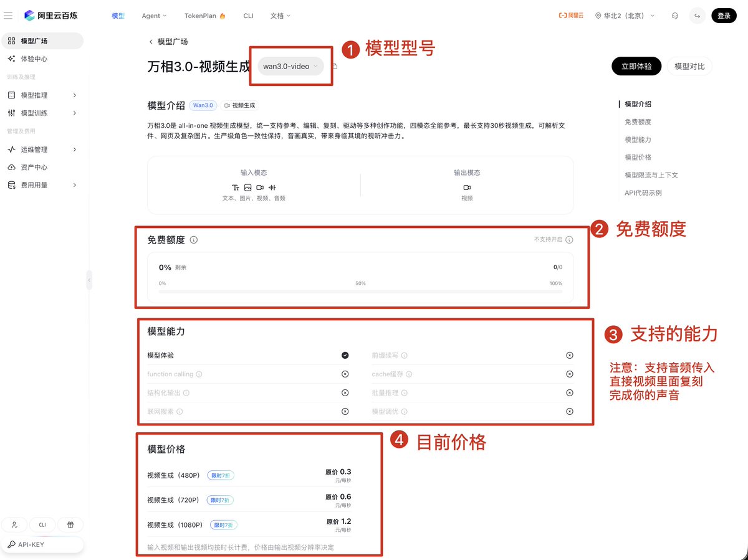
Task: Jump to 模型能力 in page outline
Action: pos(638,140)
